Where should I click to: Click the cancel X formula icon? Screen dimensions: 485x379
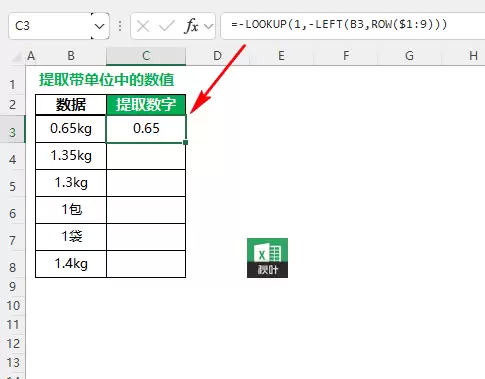[x=143, y=26]
